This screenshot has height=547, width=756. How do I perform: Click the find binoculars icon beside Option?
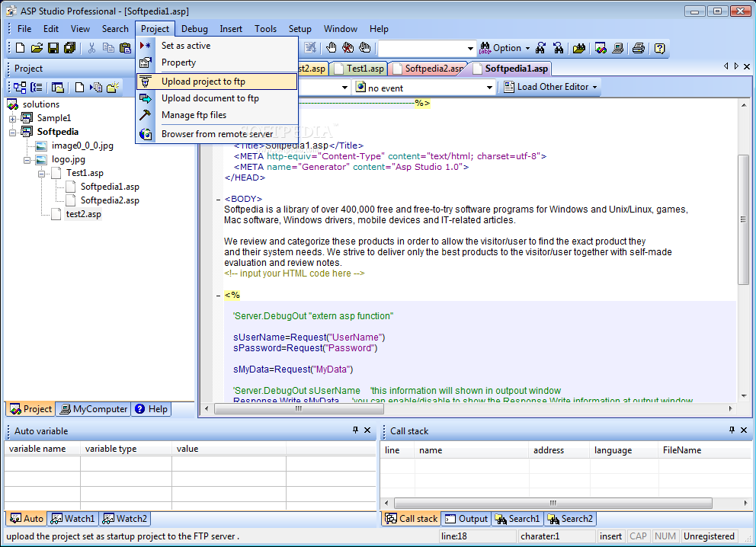point(485,48)
